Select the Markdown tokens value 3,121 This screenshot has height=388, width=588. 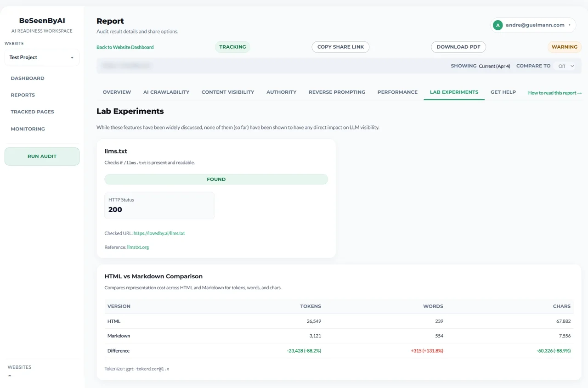click(315, 336)
